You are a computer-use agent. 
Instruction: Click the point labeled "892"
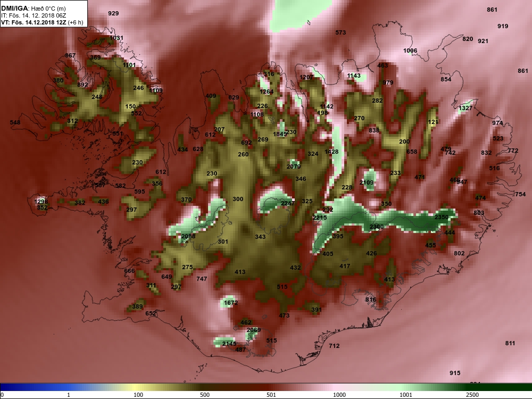pos(82,85)
